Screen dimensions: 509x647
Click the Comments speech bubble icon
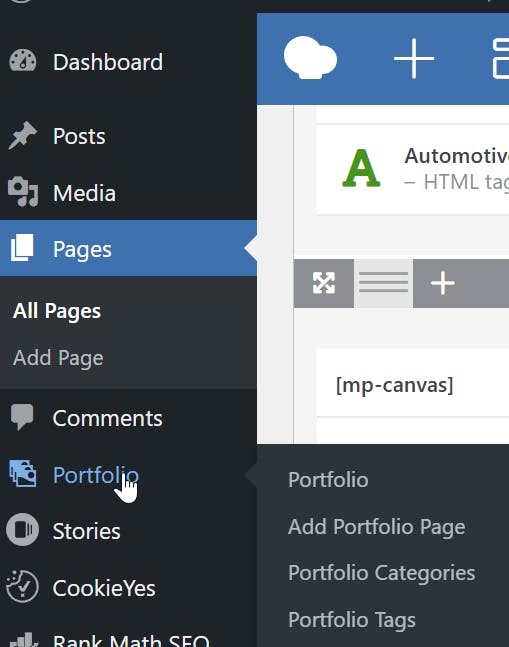coord(22,418)
